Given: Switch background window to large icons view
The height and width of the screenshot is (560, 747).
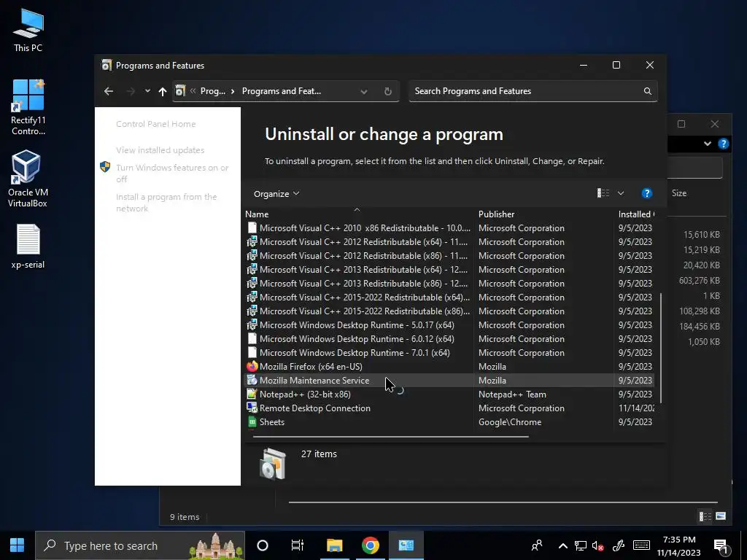Looking at the screenshot, I should coord(721,516).
